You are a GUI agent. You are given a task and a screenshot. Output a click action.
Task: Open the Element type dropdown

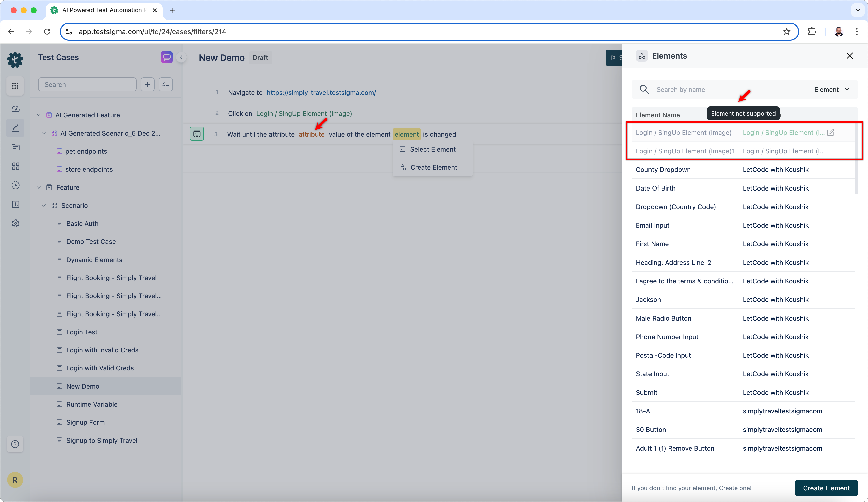coord(831,90)
